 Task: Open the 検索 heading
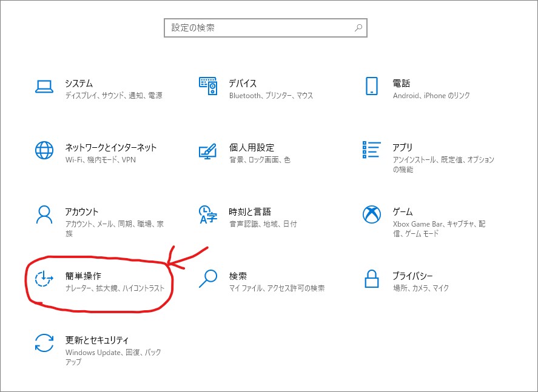238,276
